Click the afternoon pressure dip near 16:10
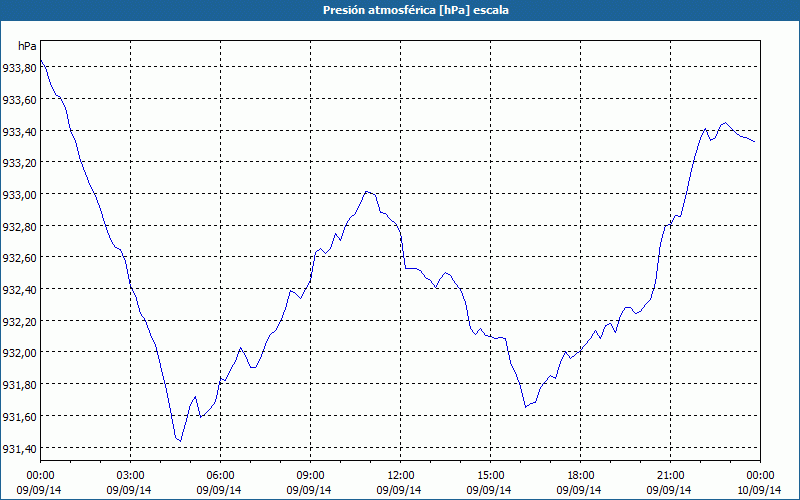The height and width of the screenshot is (500, 800). (526, 407)
